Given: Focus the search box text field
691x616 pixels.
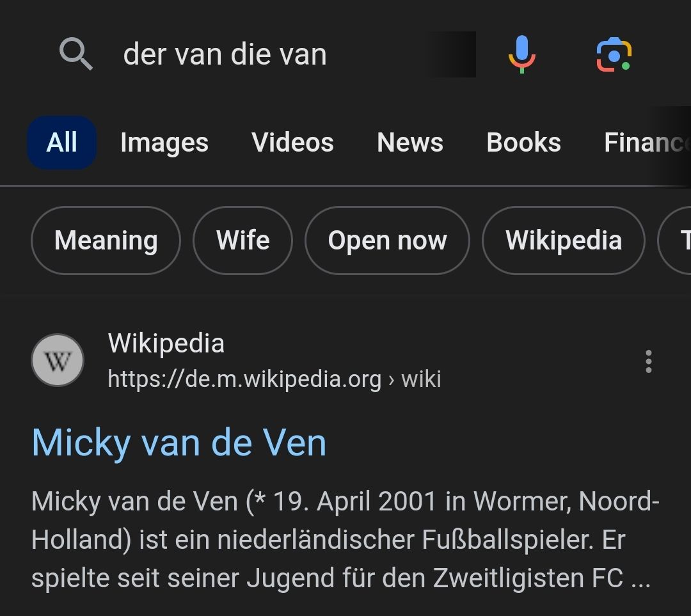Looking at the screenshot, I should 256,54.
